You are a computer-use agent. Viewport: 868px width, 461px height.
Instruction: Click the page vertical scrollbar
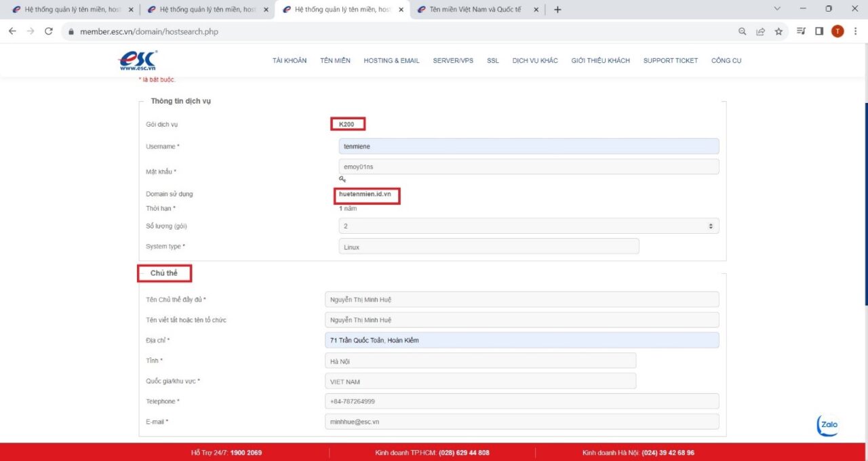pos(865,203)
